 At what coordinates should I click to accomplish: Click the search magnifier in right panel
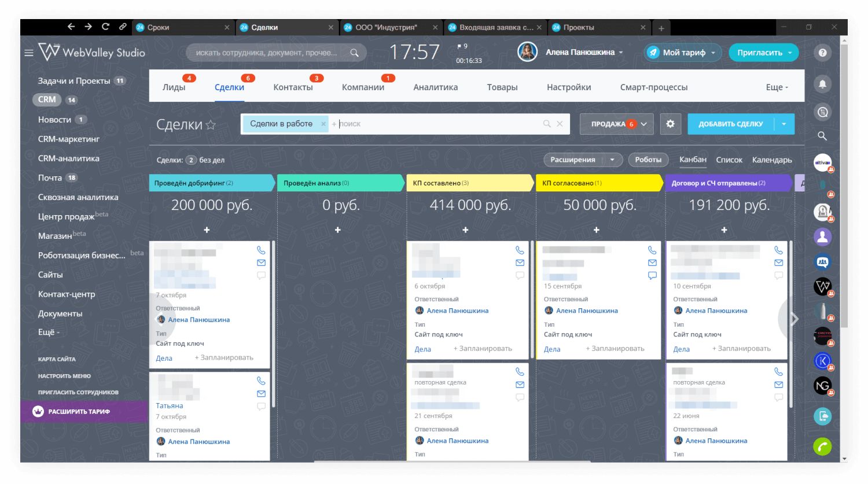tap(822, 136)
